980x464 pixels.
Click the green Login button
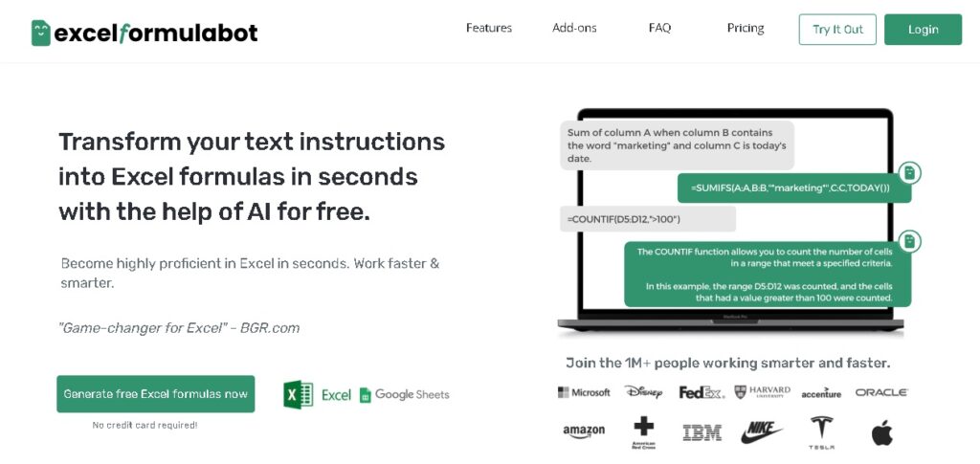924,30
